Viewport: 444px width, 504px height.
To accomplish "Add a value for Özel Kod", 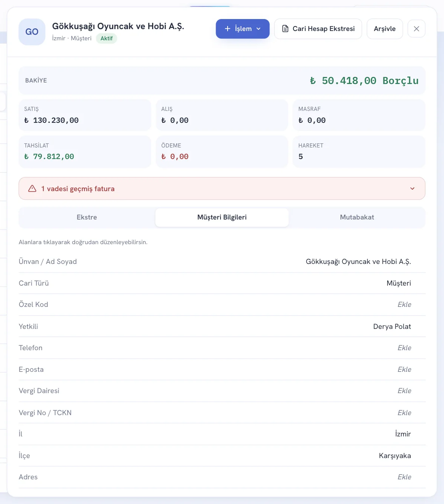I will tap(404, 305).
